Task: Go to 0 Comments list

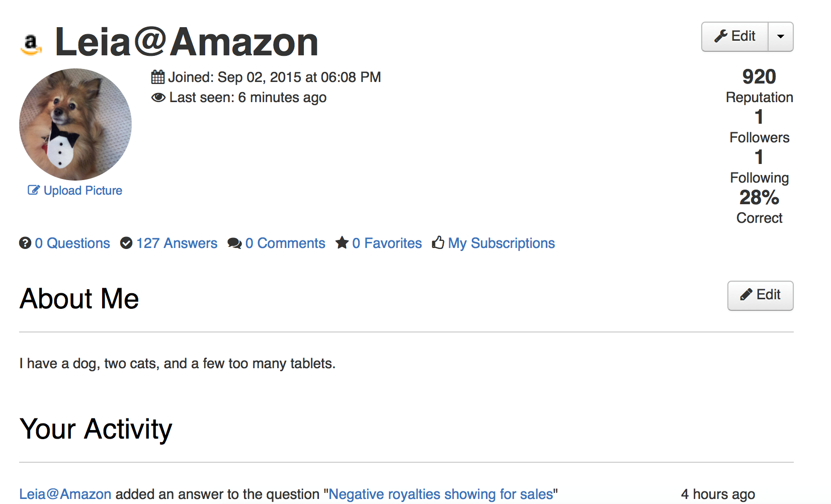Action: tap(285, 243)
